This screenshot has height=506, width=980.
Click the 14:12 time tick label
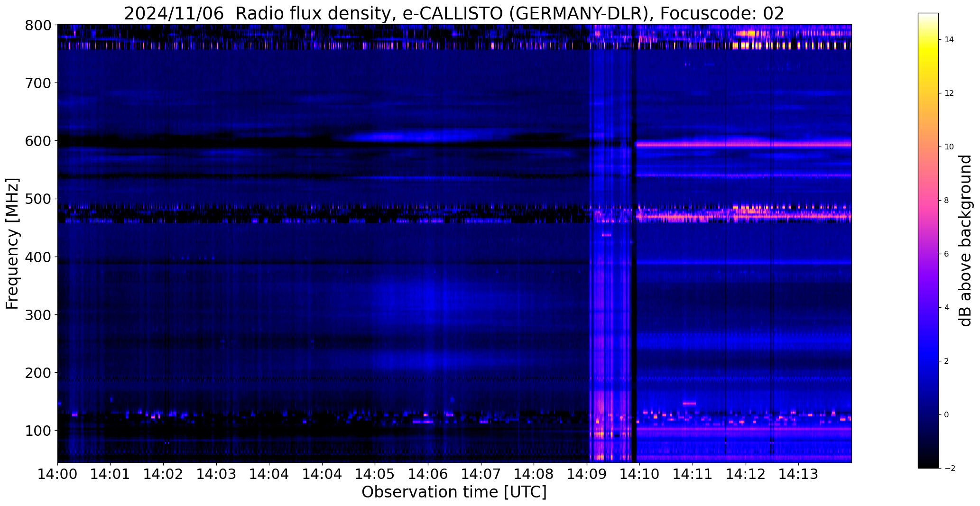pyautogui.click(x=746, y=474)
